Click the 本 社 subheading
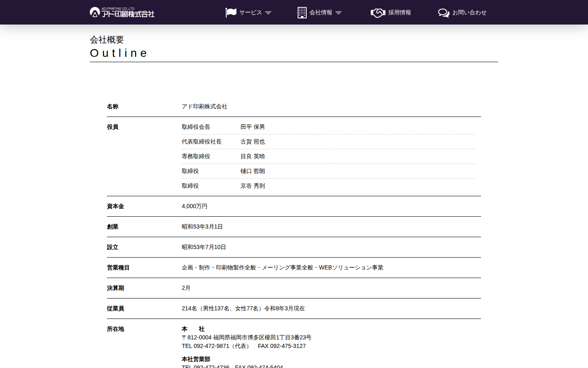The height and width of the screenshot is (368, 588). click(193, 329)
